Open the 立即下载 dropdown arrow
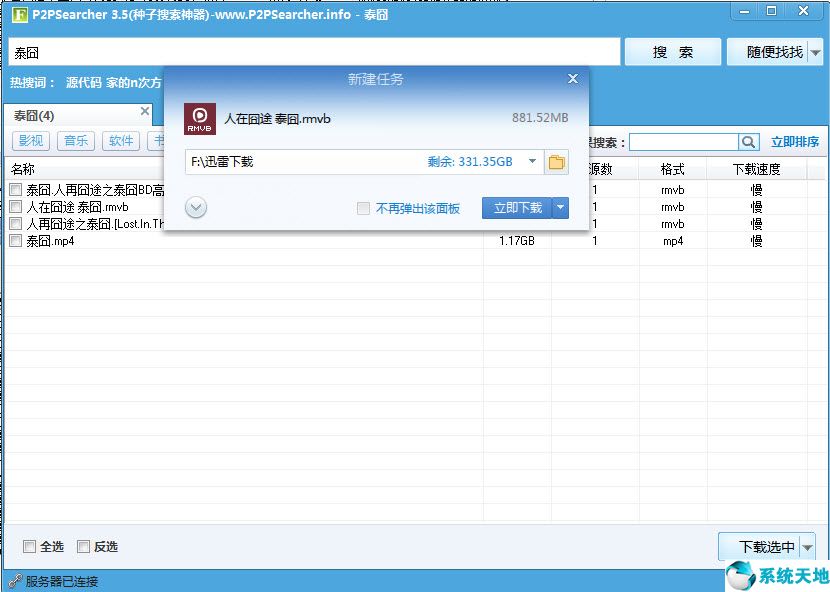 [x=561, y=208]
